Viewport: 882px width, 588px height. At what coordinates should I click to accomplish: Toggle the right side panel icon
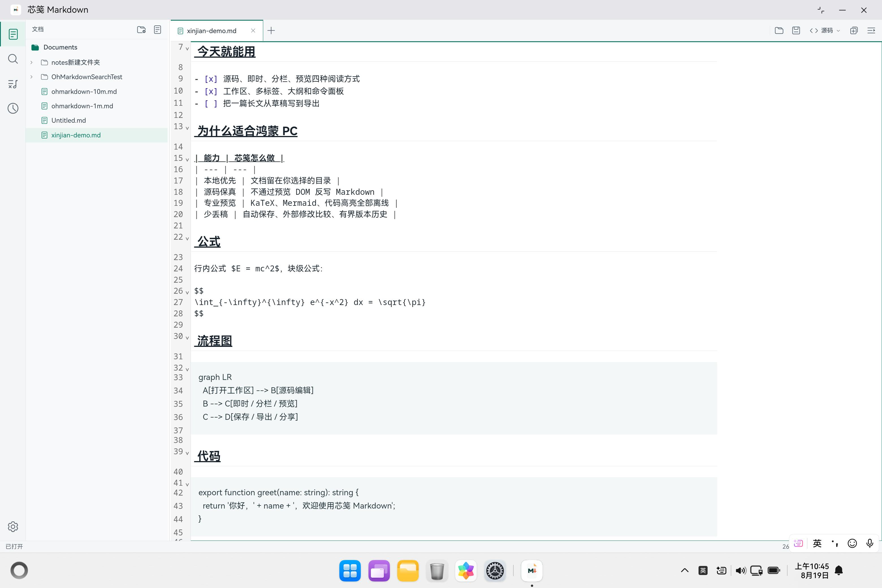[x=871, y=30]
